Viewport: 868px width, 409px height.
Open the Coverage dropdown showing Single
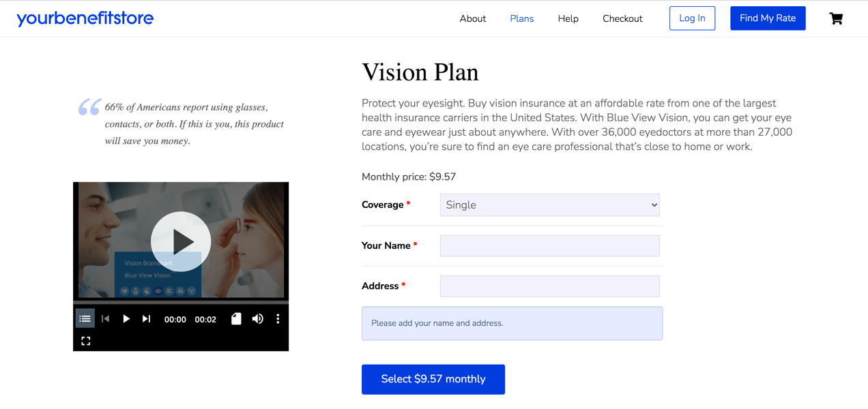[549, 204]
